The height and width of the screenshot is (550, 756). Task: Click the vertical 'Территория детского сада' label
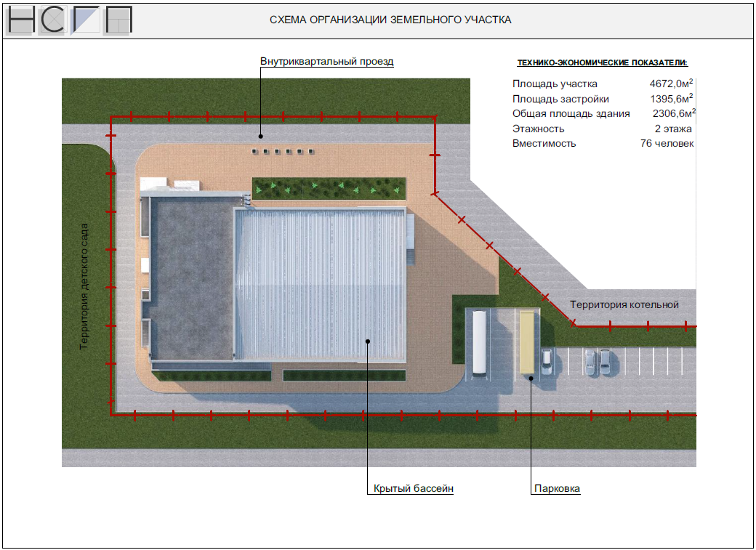click(84, 286)
